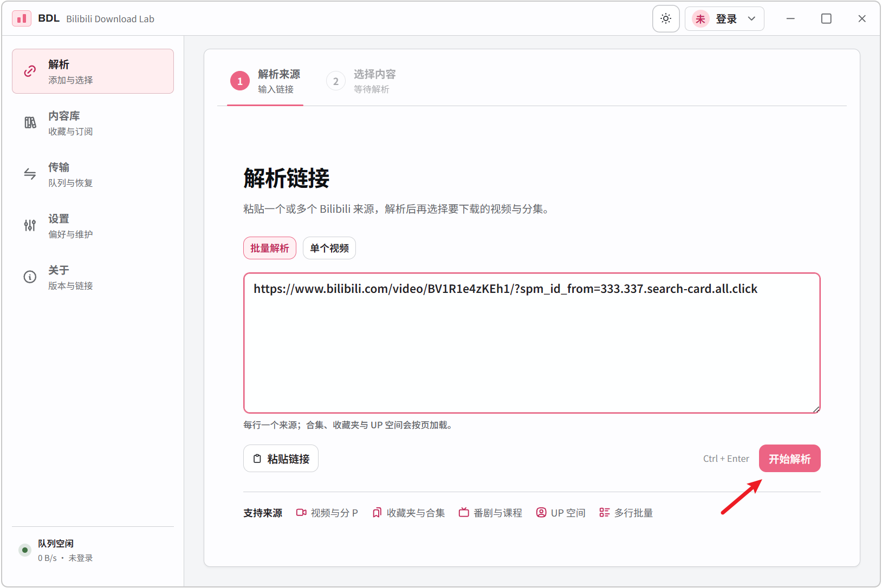Click the 粘贴链接 button

tap(281, 459)
